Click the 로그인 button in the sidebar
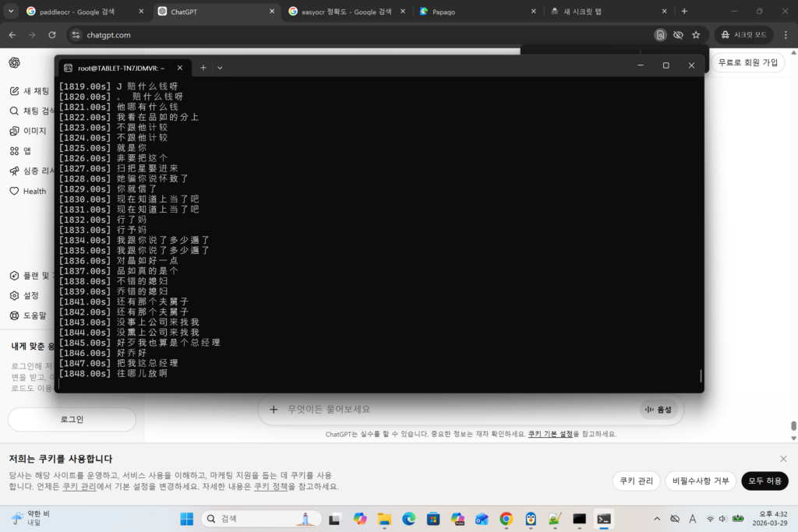Viewport: 798px width, 532px height. point(72,419)
